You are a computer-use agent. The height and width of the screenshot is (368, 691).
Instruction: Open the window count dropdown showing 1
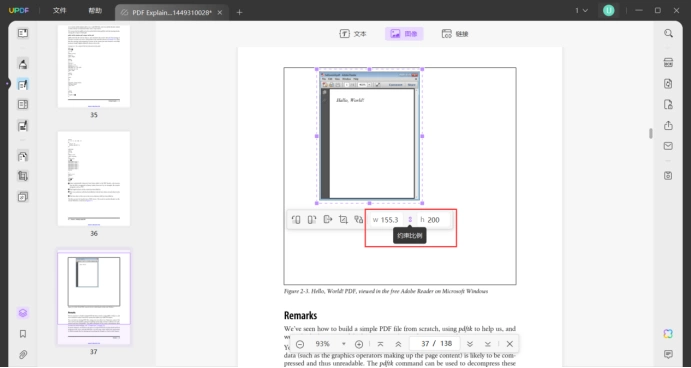click(x=581, y=11)
